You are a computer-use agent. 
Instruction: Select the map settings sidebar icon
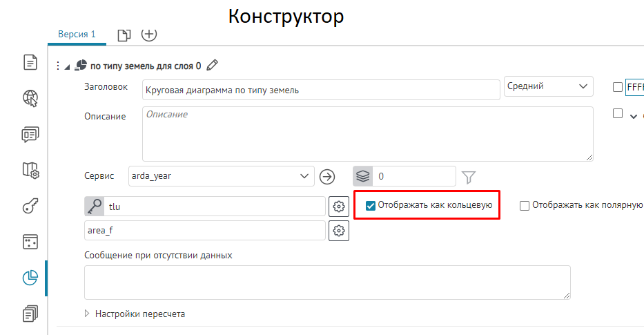pos(30,170)
